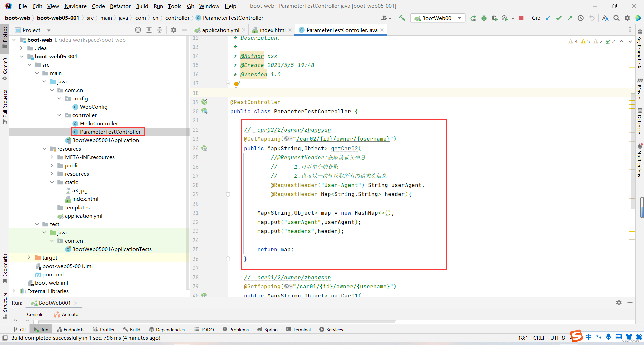
Task: Close ParameterTestController.java tab
Action: click(382, 30)
